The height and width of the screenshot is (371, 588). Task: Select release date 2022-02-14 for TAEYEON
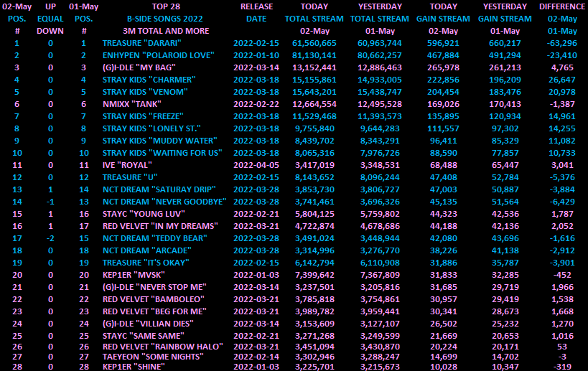coord(256,357)
